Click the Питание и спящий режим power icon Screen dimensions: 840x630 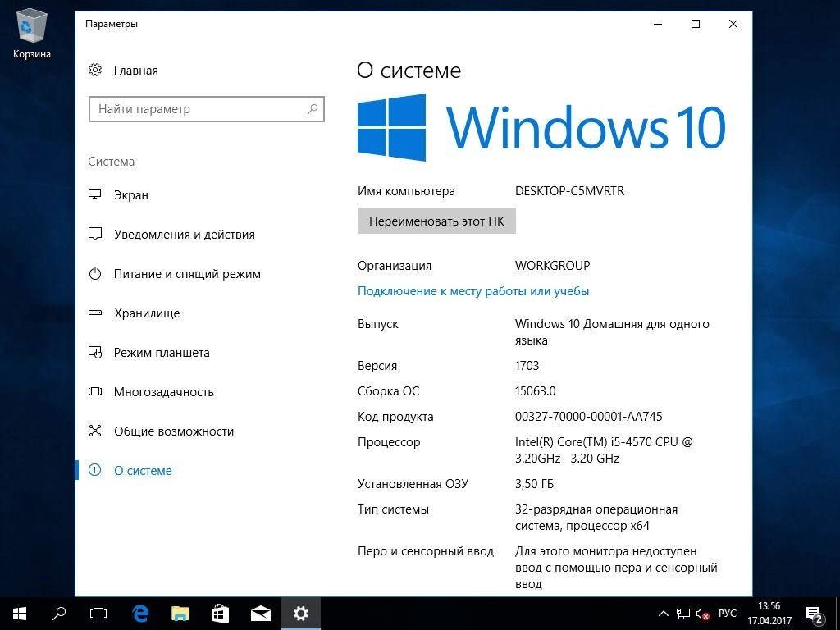tap(95, 273)
